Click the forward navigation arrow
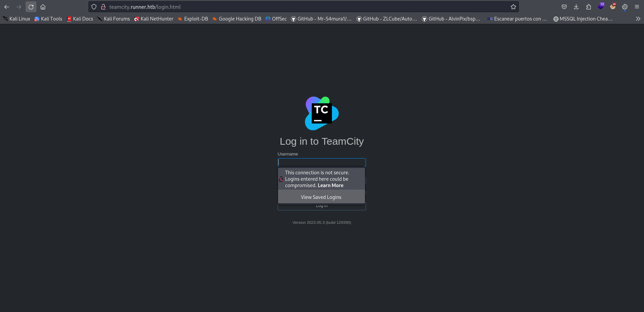Screen dimensions: 644x312 (x=19, y=7)
